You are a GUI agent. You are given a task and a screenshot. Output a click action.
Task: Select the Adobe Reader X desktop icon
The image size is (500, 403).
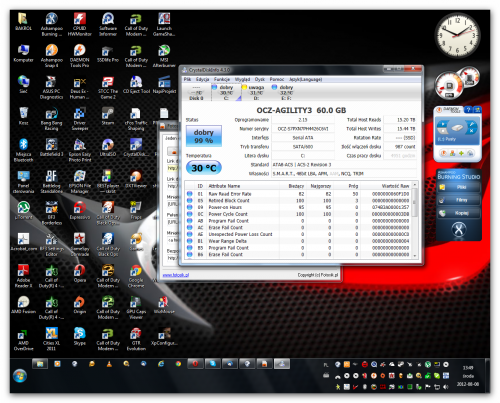pyautogui.click(x=23, y=276)
